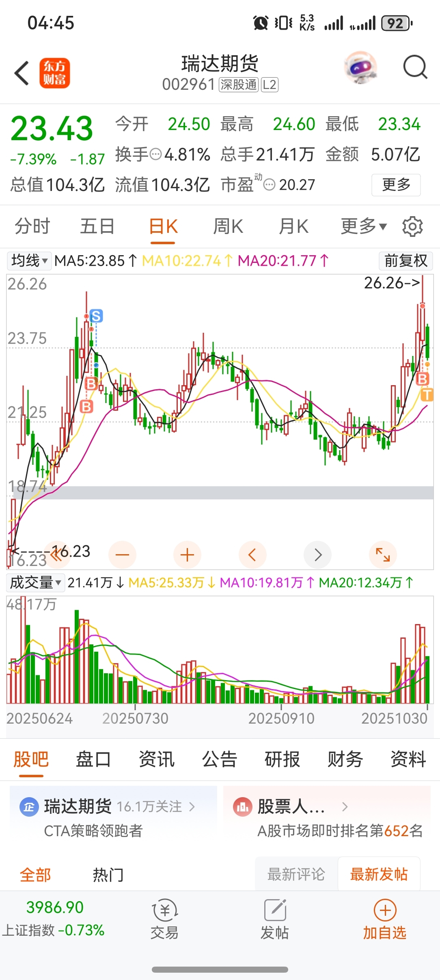440x980 pixels.
Task: Open the 资讯 tab
Action: click(157, 759)
